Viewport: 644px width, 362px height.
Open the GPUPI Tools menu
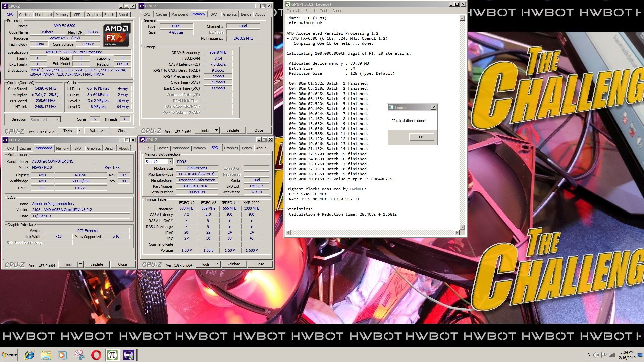click(x=324, y=11)
